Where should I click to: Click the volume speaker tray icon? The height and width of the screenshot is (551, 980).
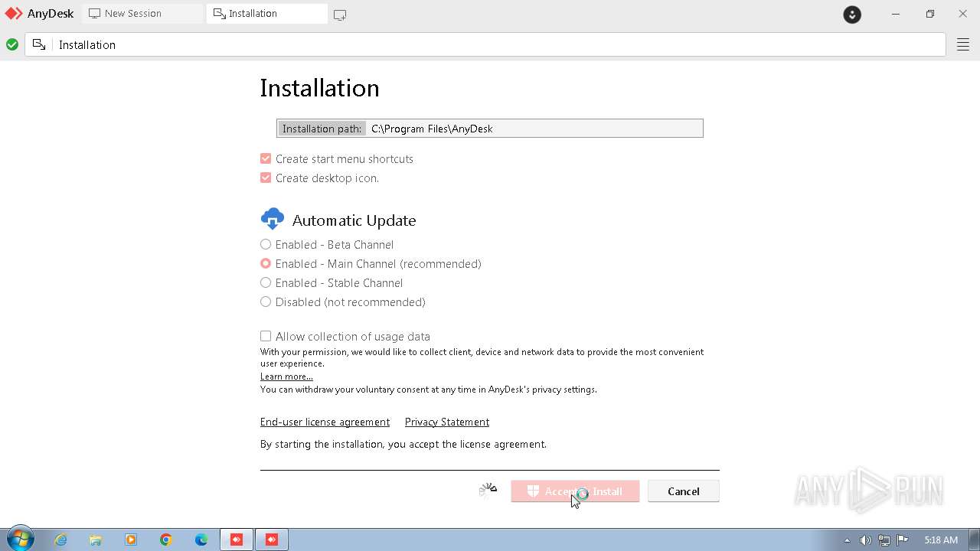click(x=865, y=540)
